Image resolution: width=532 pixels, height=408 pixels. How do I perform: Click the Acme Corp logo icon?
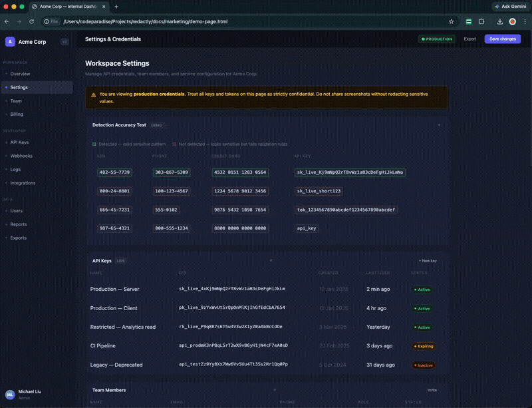click(10, 41)
